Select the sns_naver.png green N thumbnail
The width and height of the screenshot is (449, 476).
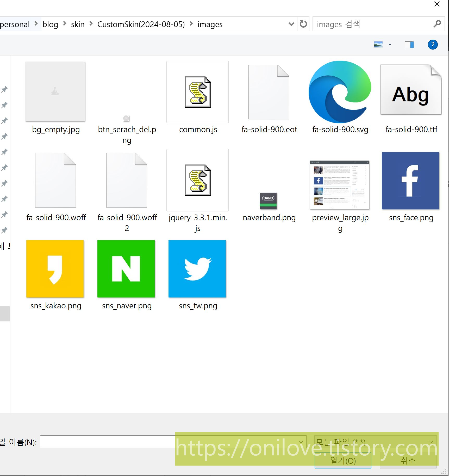(126, 269)
